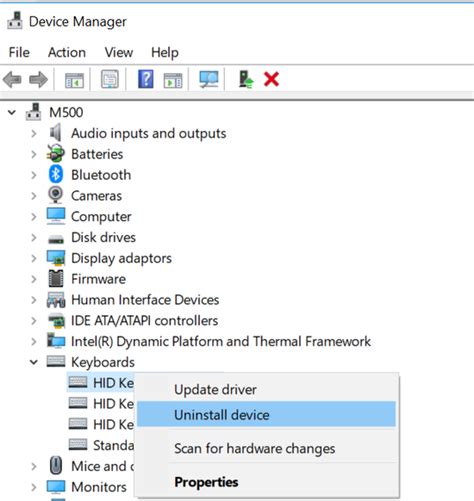Click Show/Hide Action Pane toolbar icon

pos(173,80)
